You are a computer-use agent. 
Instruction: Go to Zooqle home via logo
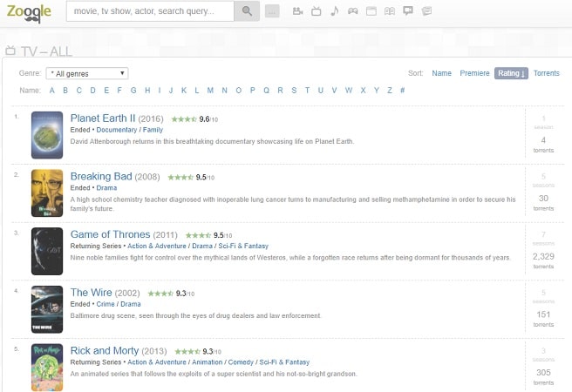click(x=29, y=12)
